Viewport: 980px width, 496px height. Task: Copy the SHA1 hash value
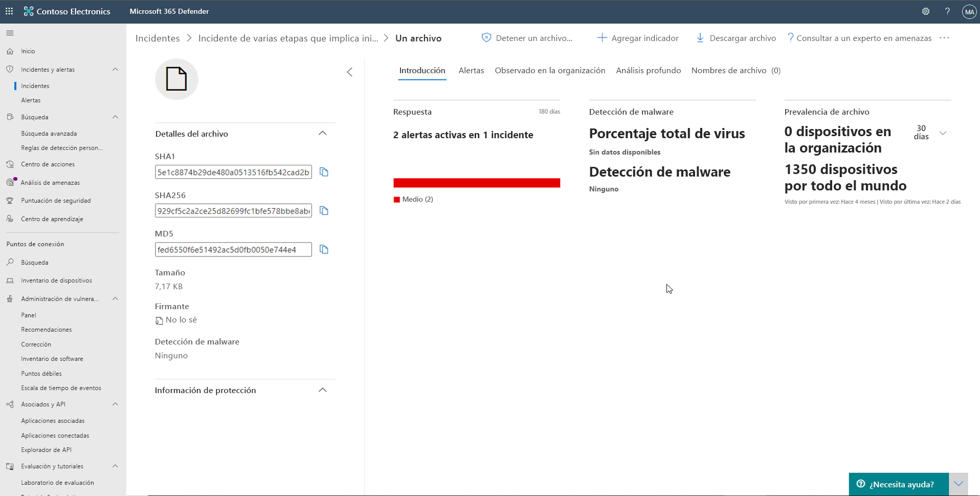click(324, 172)
